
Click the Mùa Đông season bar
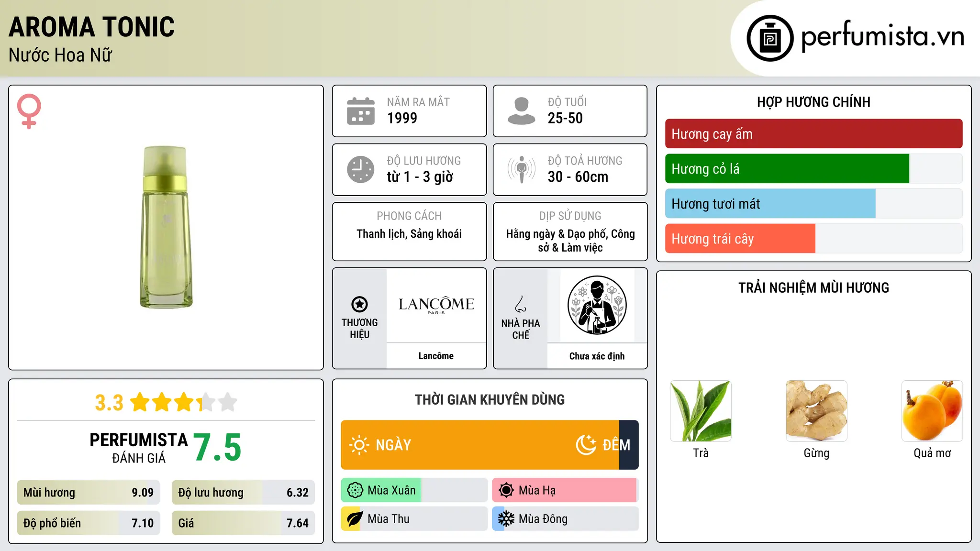[x=565, y=519]
